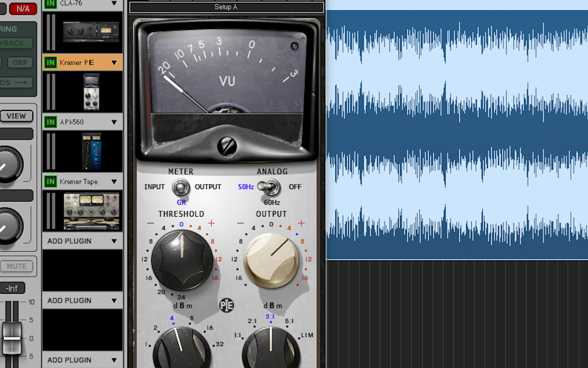Click the 'LIM' ratio marking

pos(307,335)
